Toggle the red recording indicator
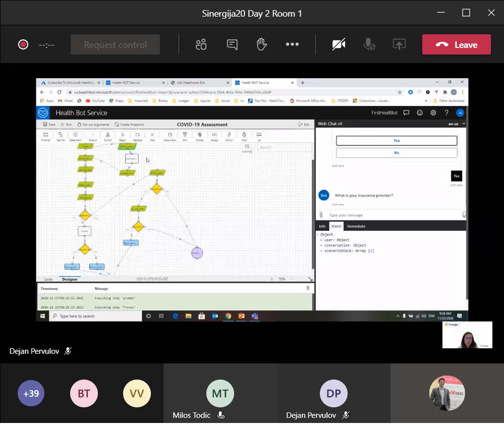The width and height of the screenshot is (504, 425). [x=23, y=44]
